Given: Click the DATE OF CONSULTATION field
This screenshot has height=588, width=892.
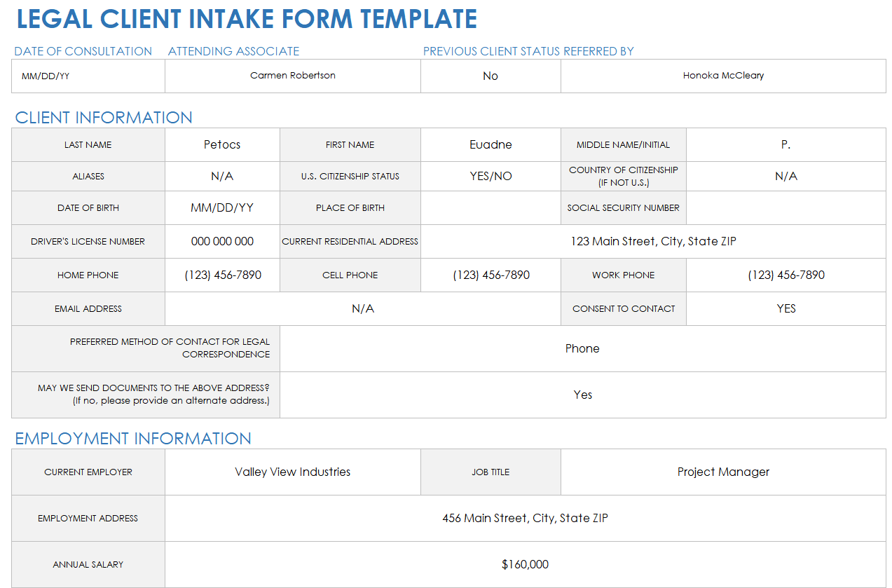Looking at the screenshot, I should coord(88,75).
